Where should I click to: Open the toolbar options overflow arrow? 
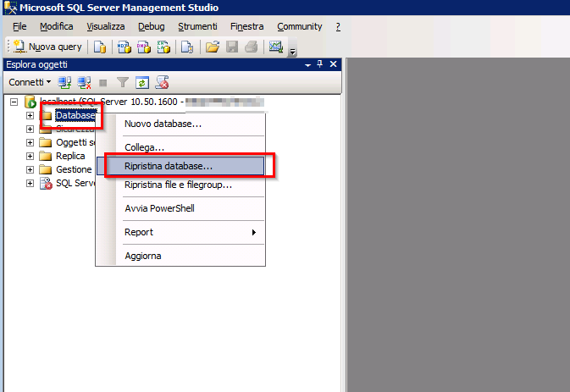(x=292, y=52)
